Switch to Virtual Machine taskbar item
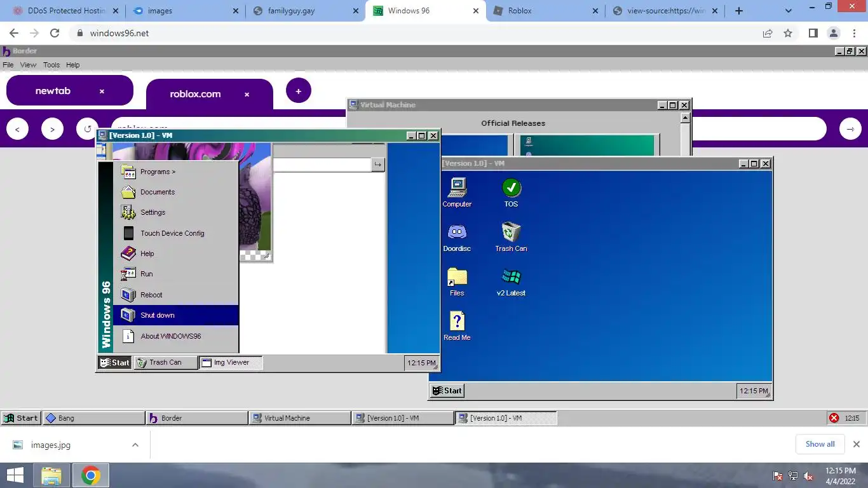Screen dimensions: 868x488 (x=300, y=418)
